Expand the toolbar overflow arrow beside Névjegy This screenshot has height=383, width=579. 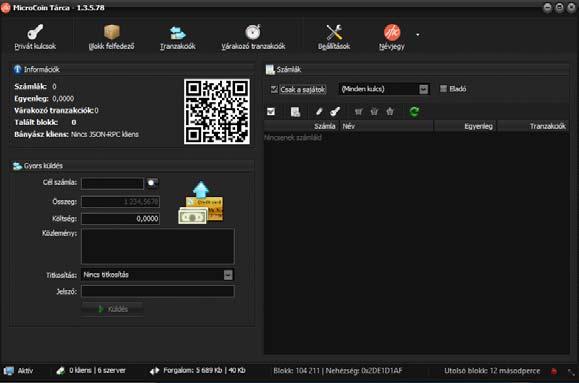click(418, 35)
